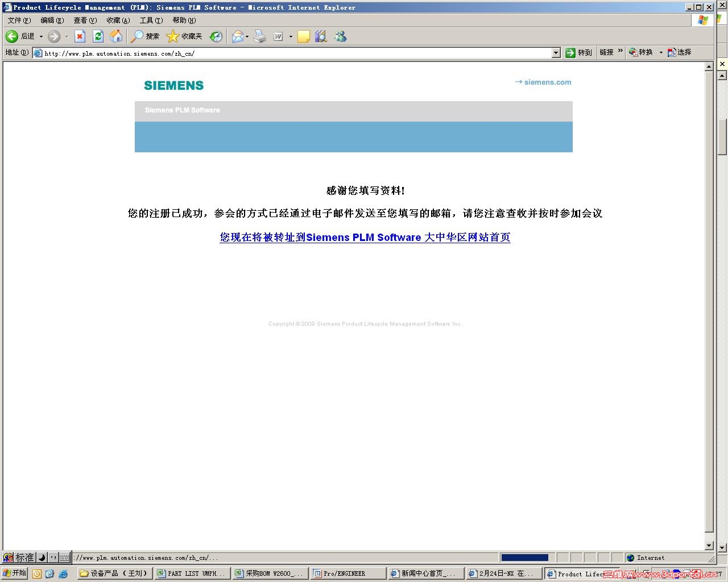Screen dimensions: 728x582
Task: Click the Forward arrow button
Action: click(54, 36)
